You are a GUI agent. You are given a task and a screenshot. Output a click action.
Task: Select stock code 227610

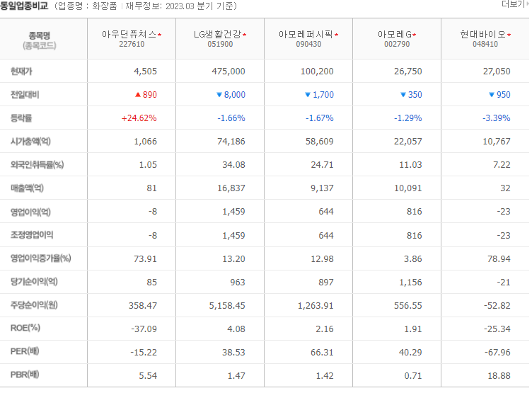pyautogui.click(x=132, y=44)
